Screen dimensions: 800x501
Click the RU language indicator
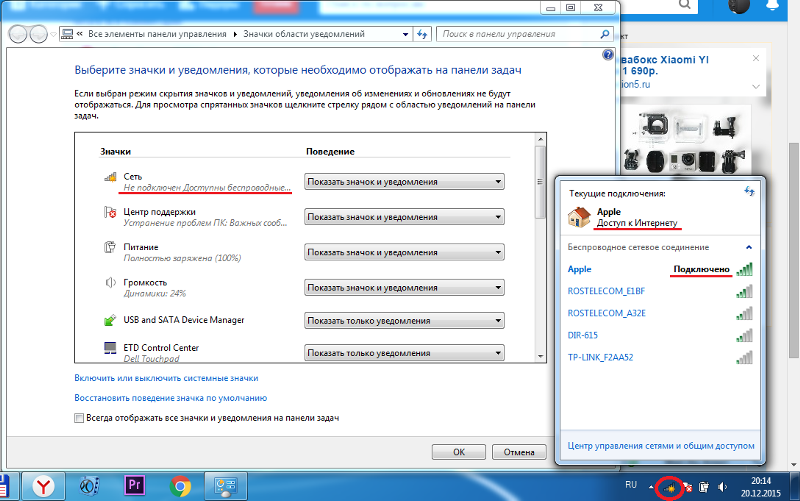631,485
